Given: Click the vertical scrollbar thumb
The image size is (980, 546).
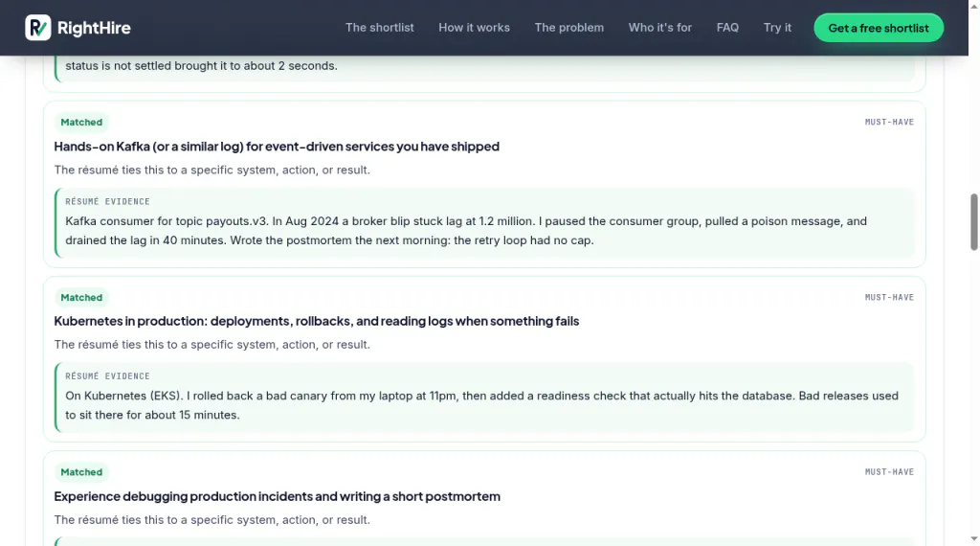Looking at the screenshot, I should click(973, 222).
